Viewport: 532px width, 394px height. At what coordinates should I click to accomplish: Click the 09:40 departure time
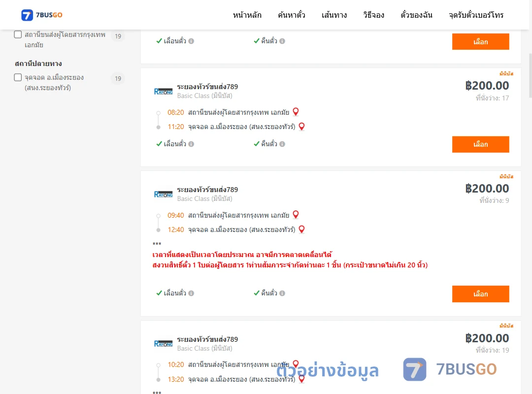(x=176, y=215)
